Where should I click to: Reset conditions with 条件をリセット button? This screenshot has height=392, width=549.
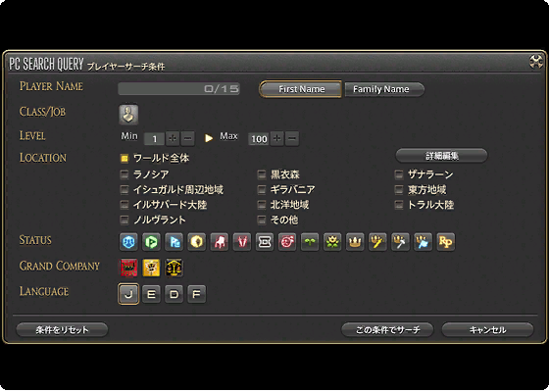[62, 329]
